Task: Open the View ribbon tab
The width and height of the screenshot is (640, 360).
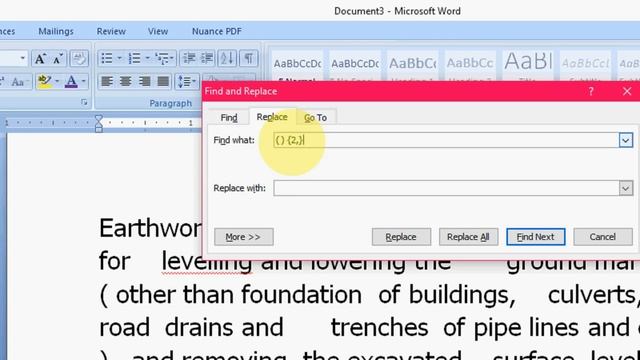Action: (158, 31)
